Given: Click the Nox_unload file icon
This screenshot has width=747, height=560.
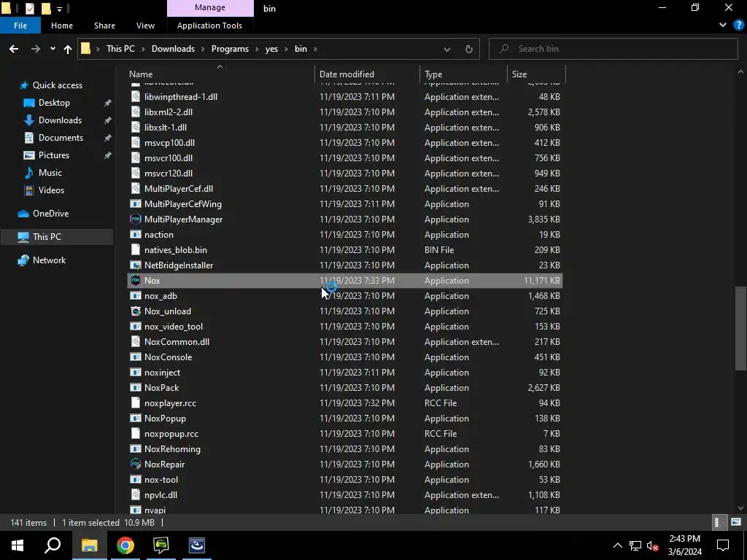Looking at the screenshot, I should point(136,311).
